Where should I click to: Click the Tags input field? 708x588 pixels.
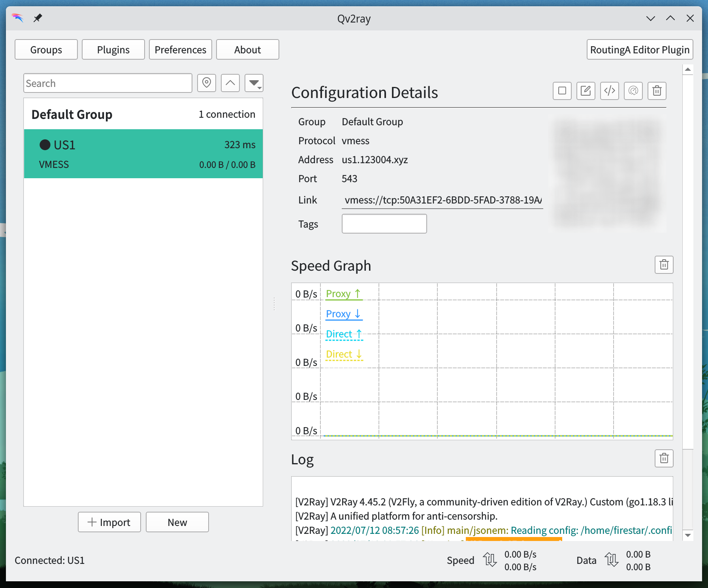384,224
